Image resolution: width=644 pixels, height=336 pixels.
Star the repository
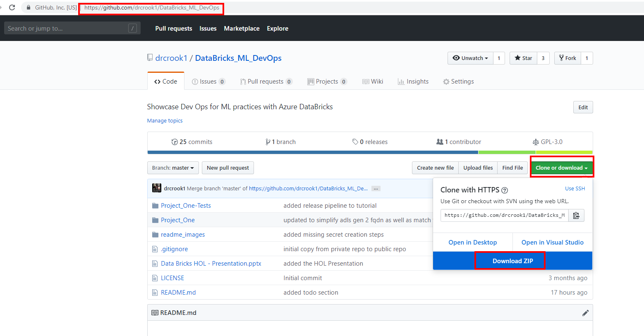[523, 58]
